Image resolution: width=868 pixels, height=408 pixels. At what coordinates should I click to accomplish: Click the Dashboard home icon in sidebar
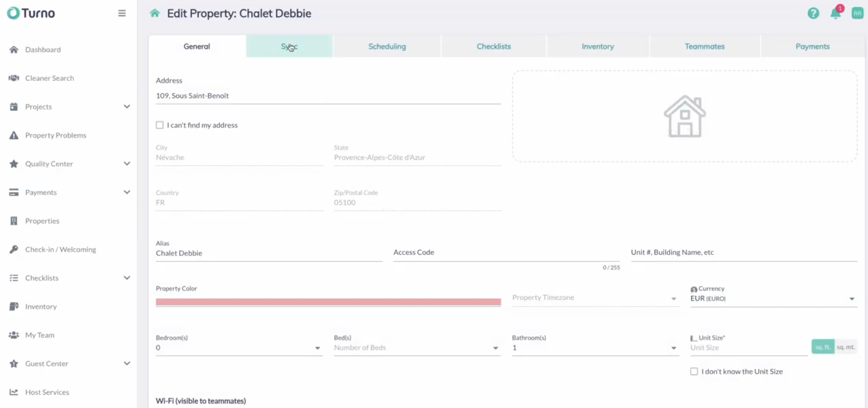(x=14, y=50)
